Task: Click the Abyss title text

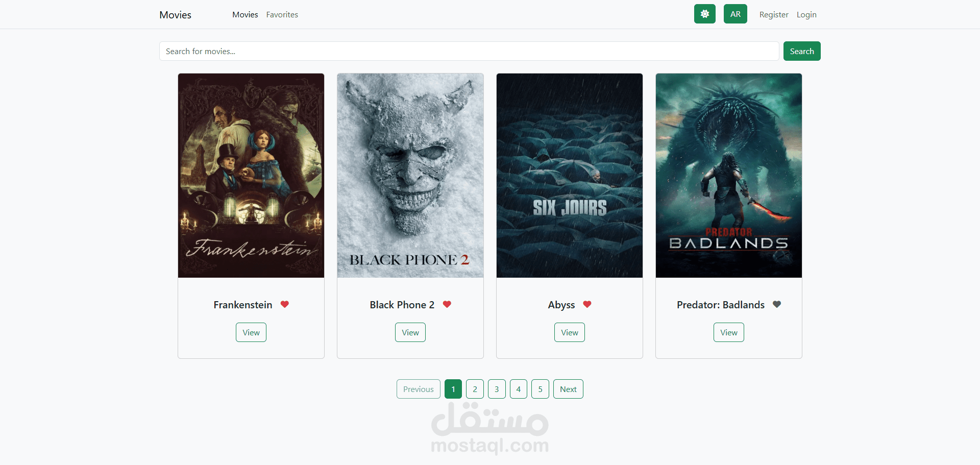Action: pyautogui.click(x=561, y=305)
